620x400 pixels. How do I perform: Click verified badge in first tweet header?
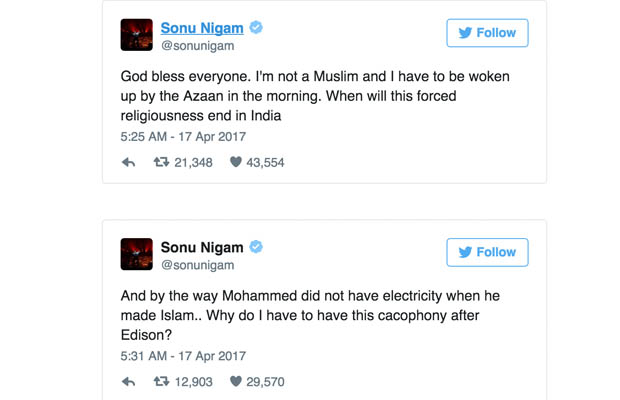pos(256,28)
